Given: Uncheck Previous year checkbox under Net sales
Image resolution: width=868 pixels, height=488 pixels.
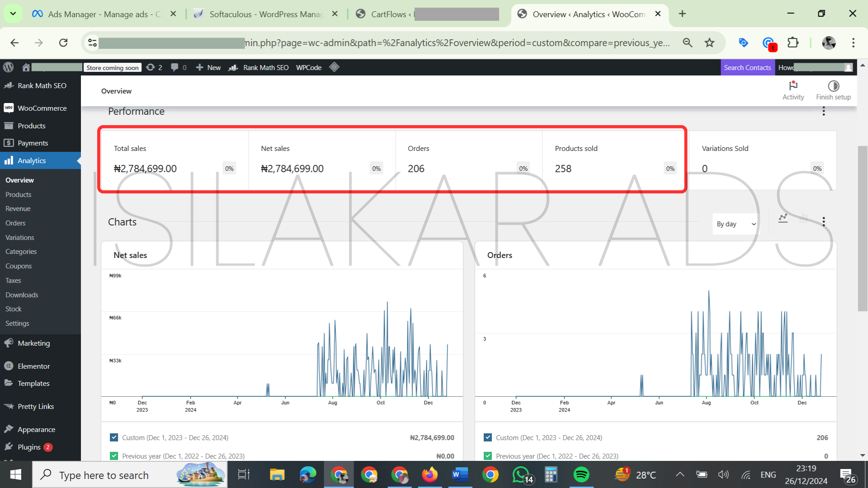Looking at the screenshot, I should [114, 456].
